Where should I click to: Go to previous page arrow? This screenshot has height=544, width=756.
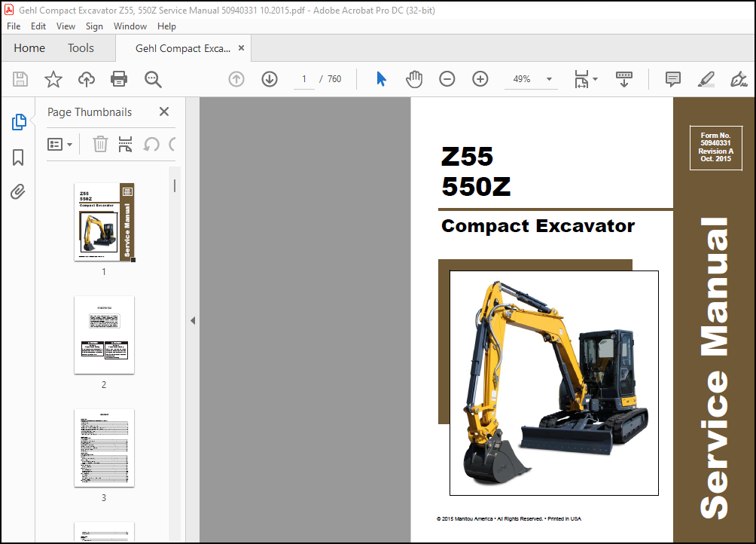coord(236,79)
